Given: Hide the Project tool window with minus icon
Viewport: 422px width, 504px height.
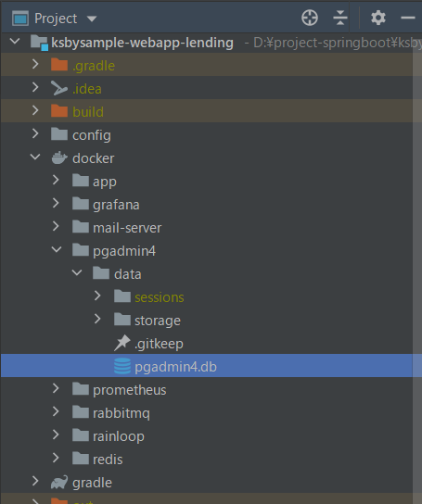Looking at the screenshot, I should point(407,18).
